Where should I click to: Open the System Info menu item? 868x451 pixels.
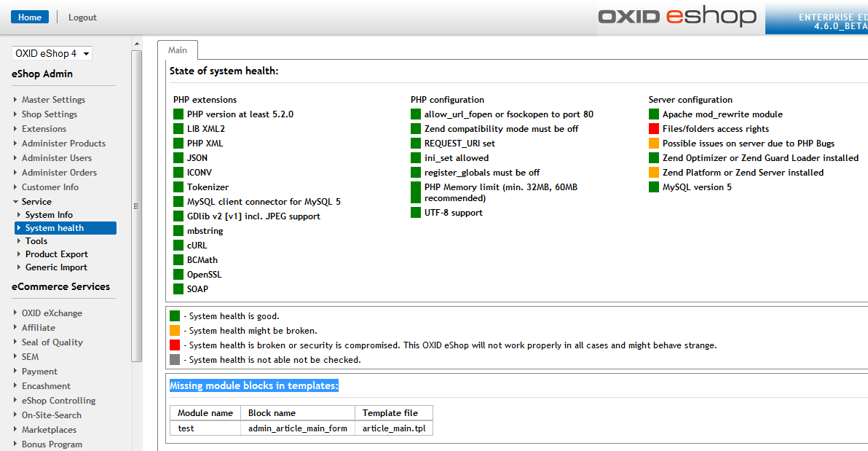pos(49,215)
